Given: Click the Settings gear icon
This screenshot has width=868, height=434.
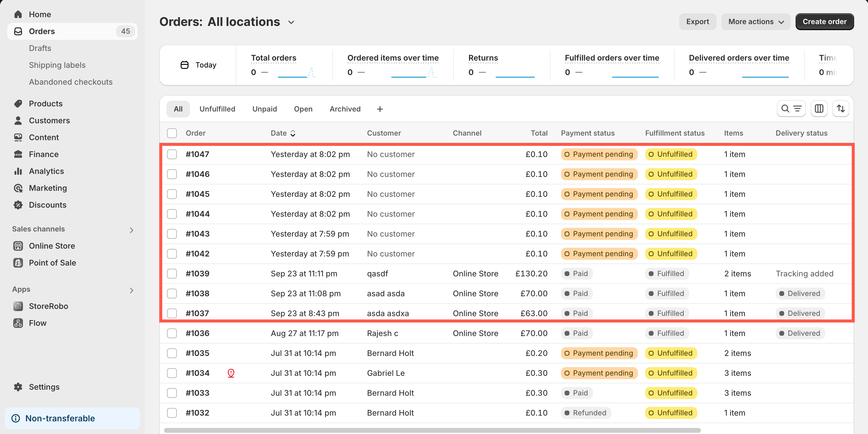Looking at the screenshot, I should click(x=18, y=387).
